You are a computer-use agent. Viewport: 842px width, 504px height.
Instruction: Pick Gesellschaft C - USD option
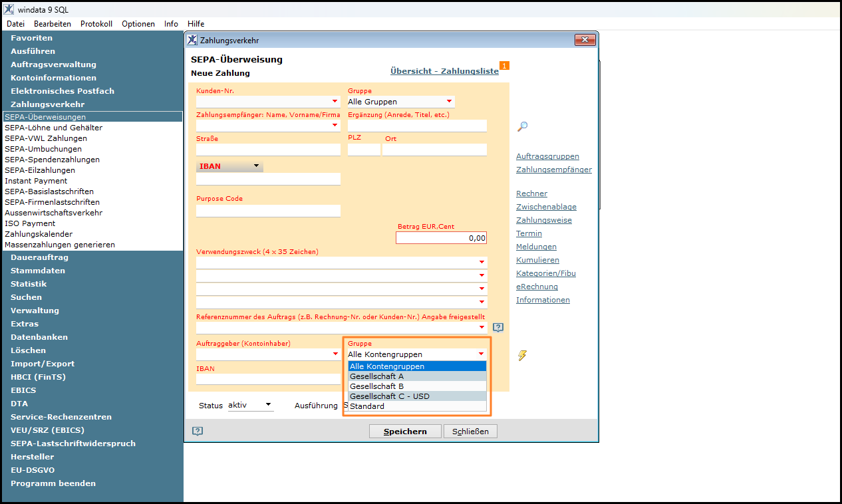coord(418,396)
